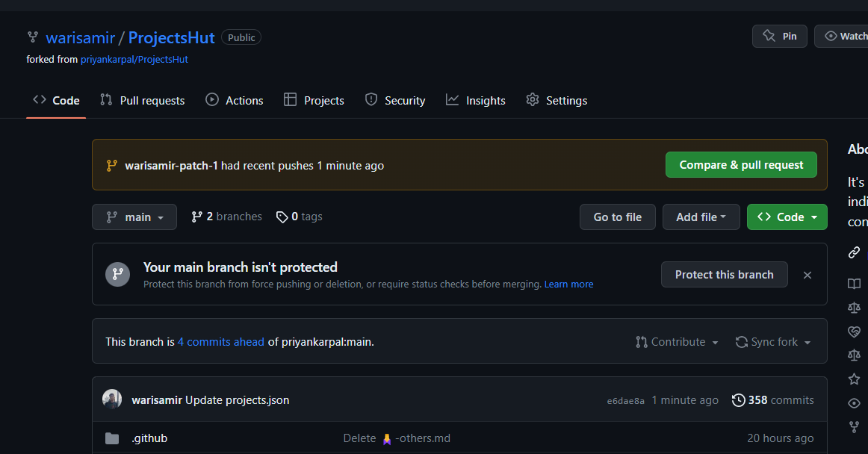Open the green Code dropdown
Image resolution: width=868 pixels, height=454 pixels.
coord(787,217)
